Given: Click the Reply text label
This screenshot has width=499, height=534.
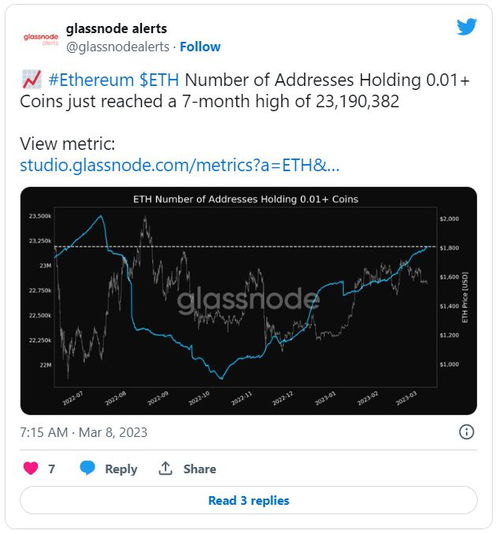Looking at the screenshot, I should point(121,469).
